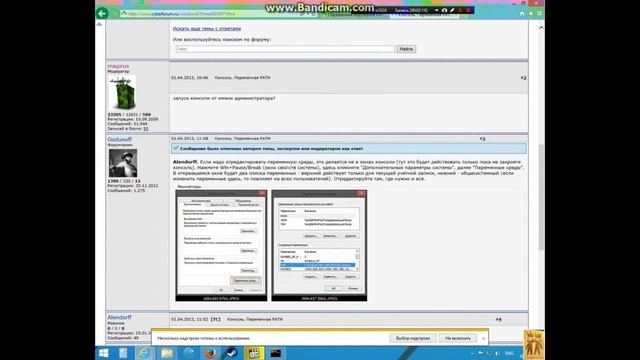Screen dimensions: 640x360
Task: Click Godunoff black-and-white avatar
Action: pyautogui.click(x=123, y=163)
